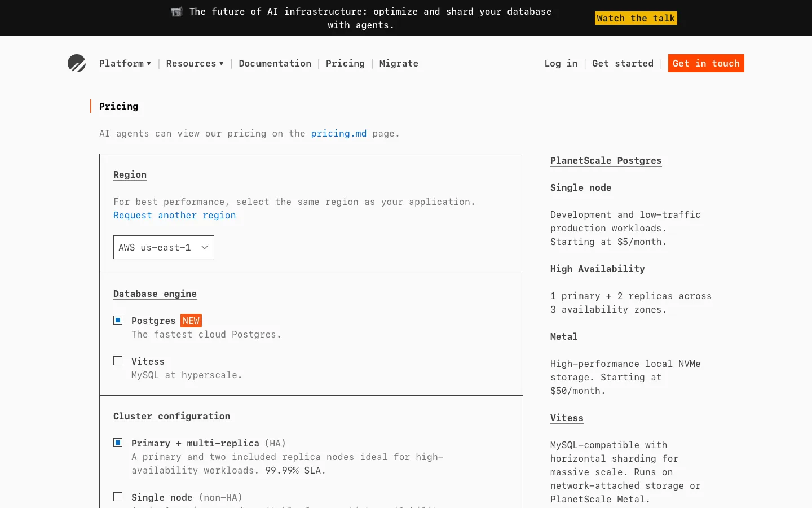
Task: Click the 'Metal' sidebar heading
Action: pyautogui.click(x=564, y=336)
